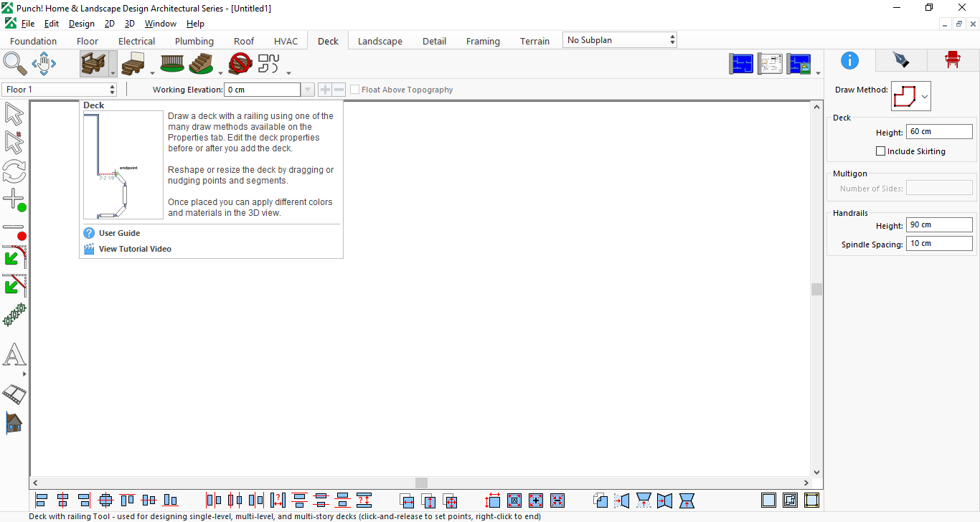Switch to the Foundation tab

coord(34,41)
